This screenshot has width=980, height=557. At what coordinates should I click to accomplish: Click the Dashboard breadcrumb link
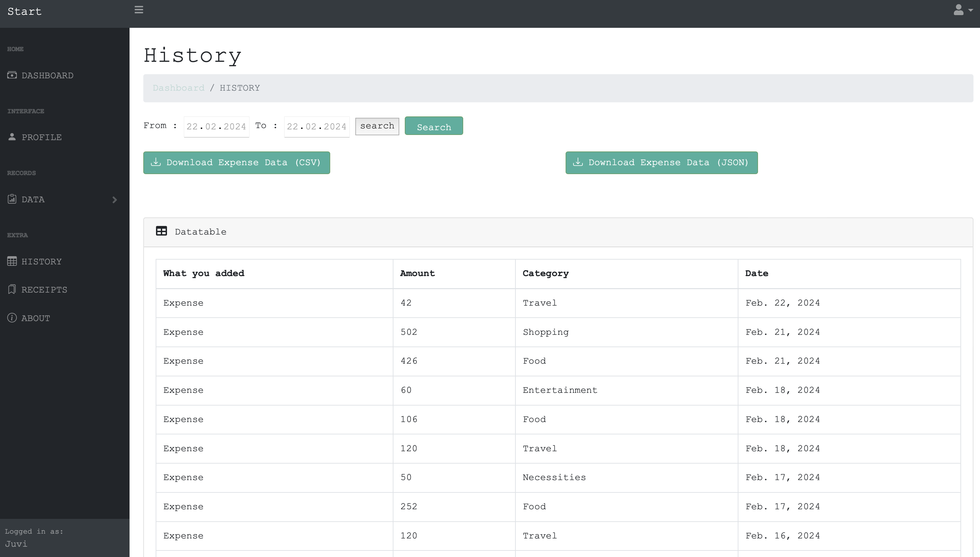[x=178, y=88]
